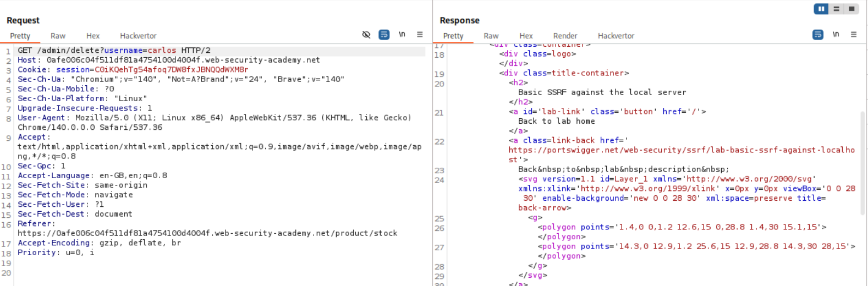Image resolution: width=868 pixels, height=286 pixels.
Task: Open Response panel hamburger options menu
Action: [x=854, y=35]
